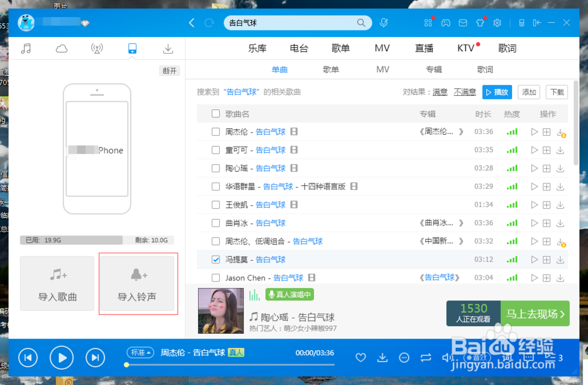
Task: Download current track from player bar
Action: [x=382, y=357]
